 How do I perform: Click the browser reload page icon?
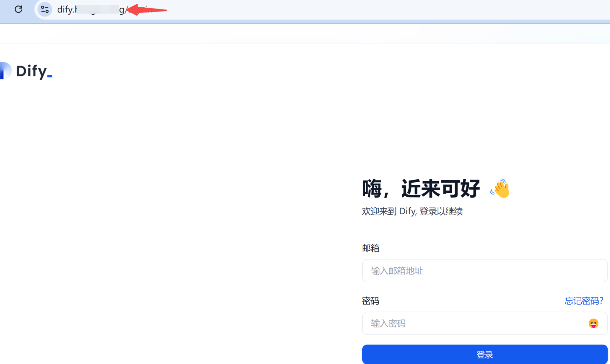click(x=19, y=9)
